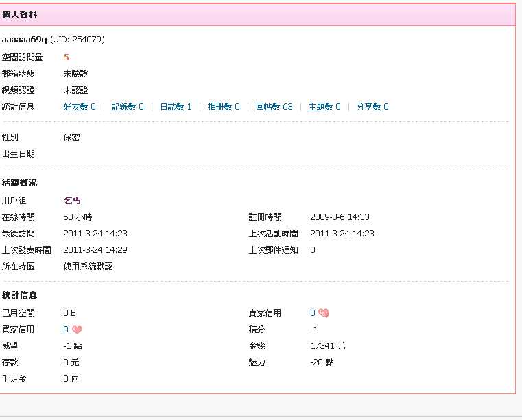Screen dimensions: 522x420
Task: View the 回帖數 63 replies
Action: [x=274, y=107]
